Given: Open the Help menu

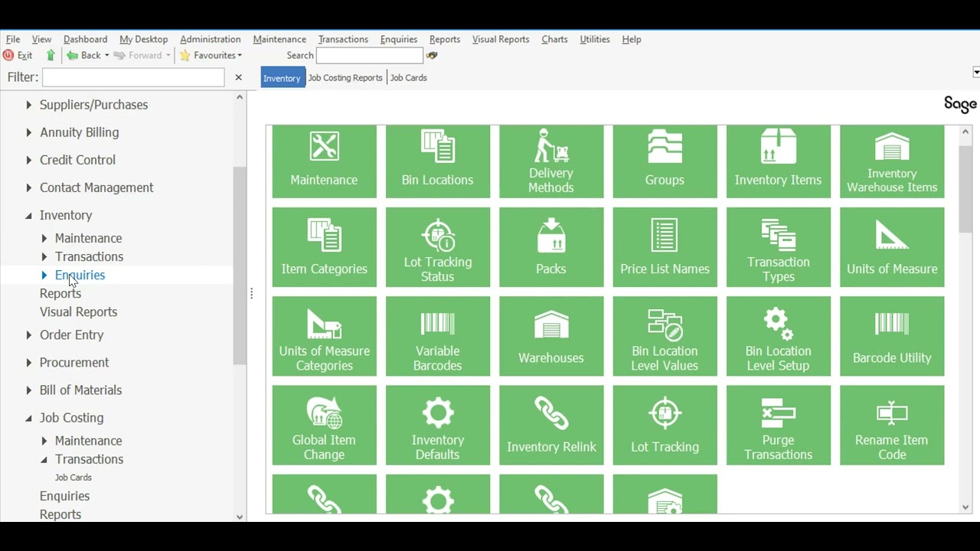Looking at the screenshot, I should pyautogui.click(x=632, y=39).
